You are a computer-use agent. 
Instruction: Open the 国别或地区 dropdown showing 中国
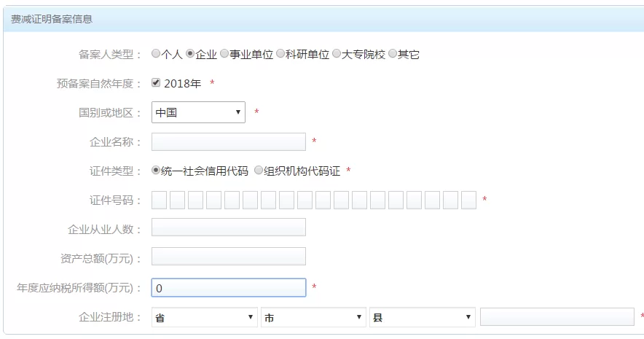[198, 112]
